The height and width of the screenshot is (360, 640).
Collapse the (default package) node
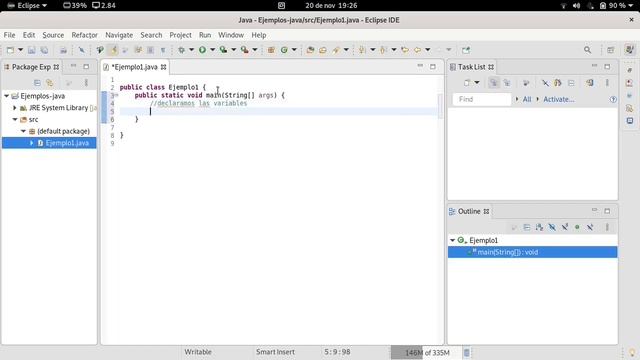(23, 131)
